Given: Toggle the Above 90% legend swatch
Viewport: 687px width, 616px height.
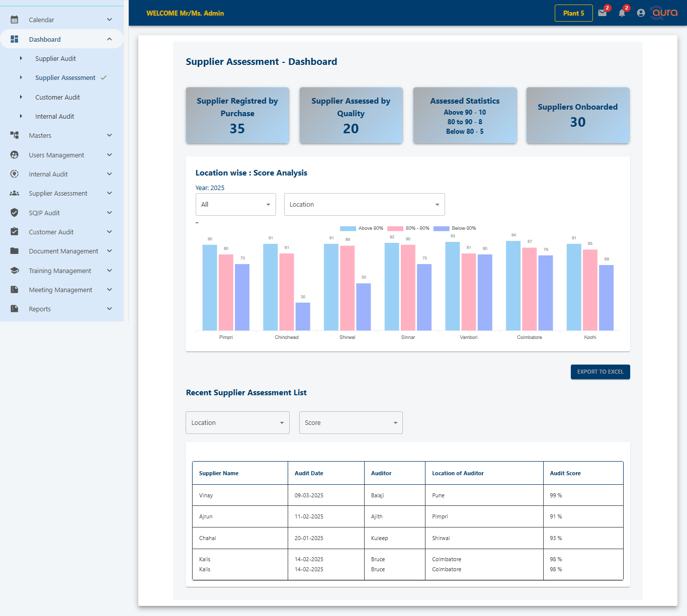Looking at the screenshot, I should (348, 228).
